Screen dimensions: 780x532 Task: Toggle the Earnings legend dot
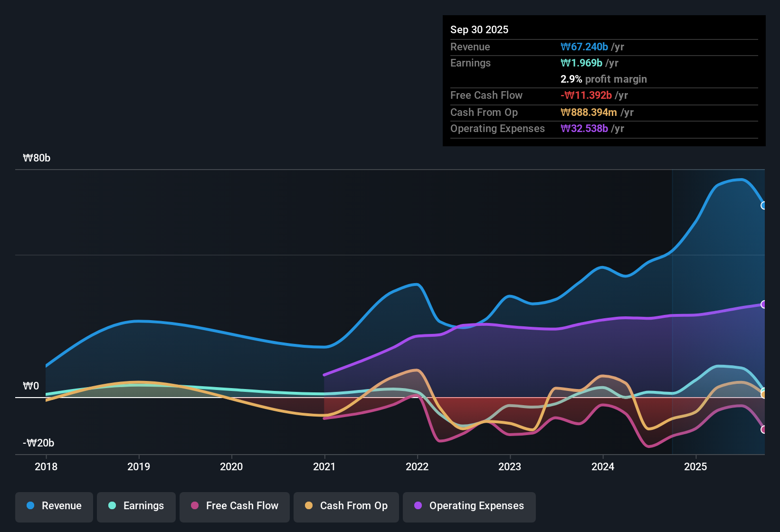point(112,506)
